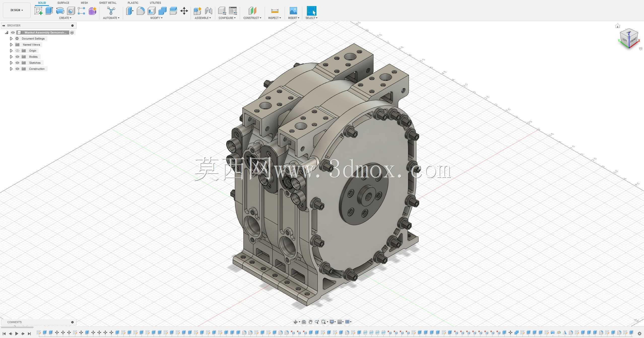Image resolution: width=644 pixels, height=338 pixels.
Task: Click the Fit zoom window icon
Action: pos(324,322)
